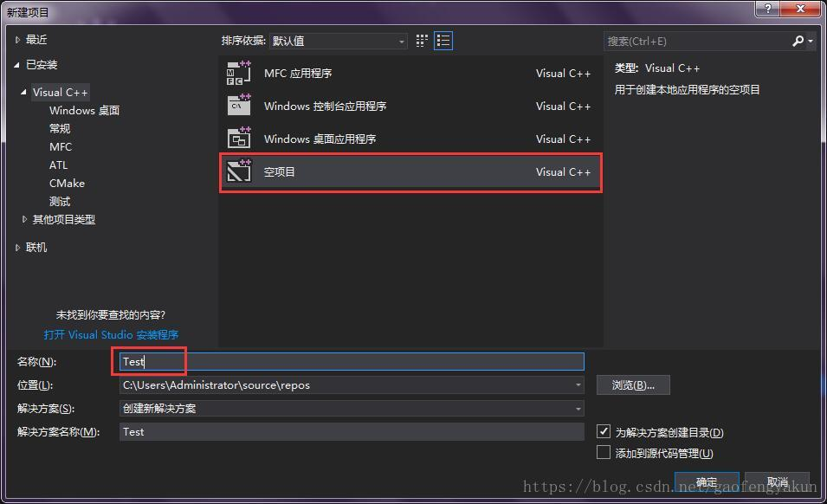Screen dimensions: 827x504
Task: Click the 确定 button
Action: tap(706, 482)
